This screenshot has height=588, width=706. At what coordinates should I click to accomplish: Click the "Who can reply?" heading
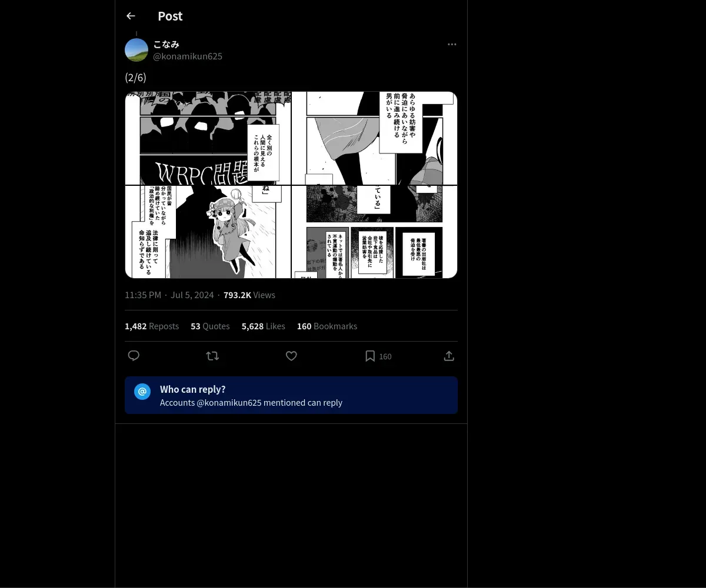[x=192, y=389]
